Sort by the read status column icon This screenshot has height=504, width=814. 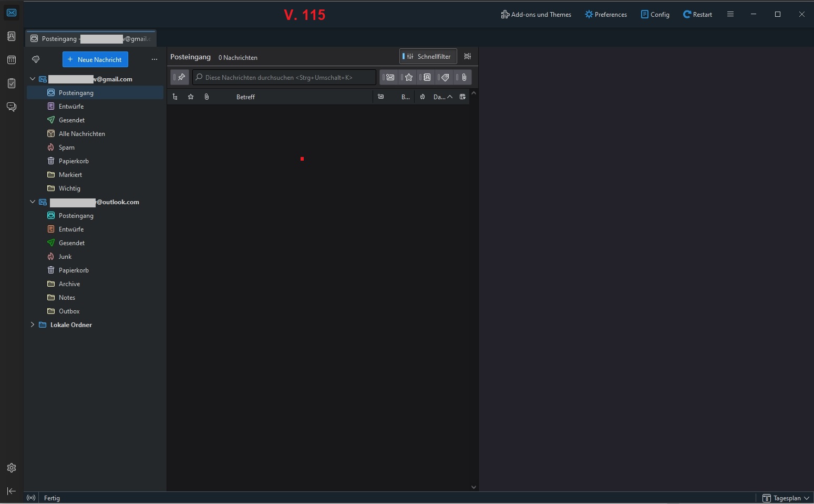point(381,97)
